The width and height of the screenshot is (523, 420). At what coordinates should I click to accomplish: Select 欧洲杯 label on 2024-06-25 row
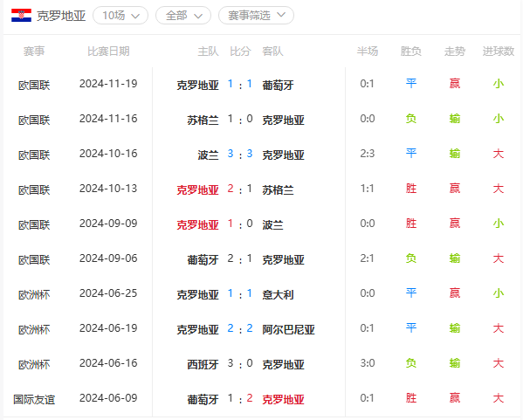(x=34, y=295)
